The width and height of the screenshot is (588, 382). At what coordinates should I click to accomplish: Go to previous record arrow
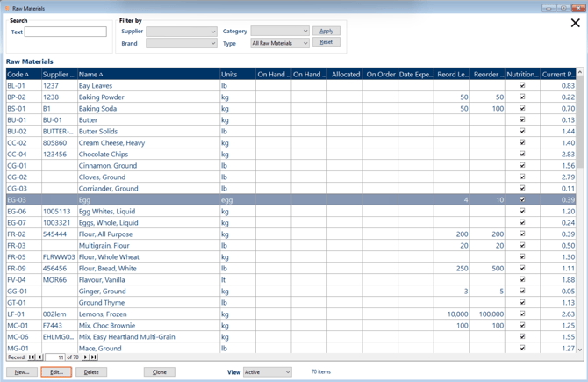(40, 357)
